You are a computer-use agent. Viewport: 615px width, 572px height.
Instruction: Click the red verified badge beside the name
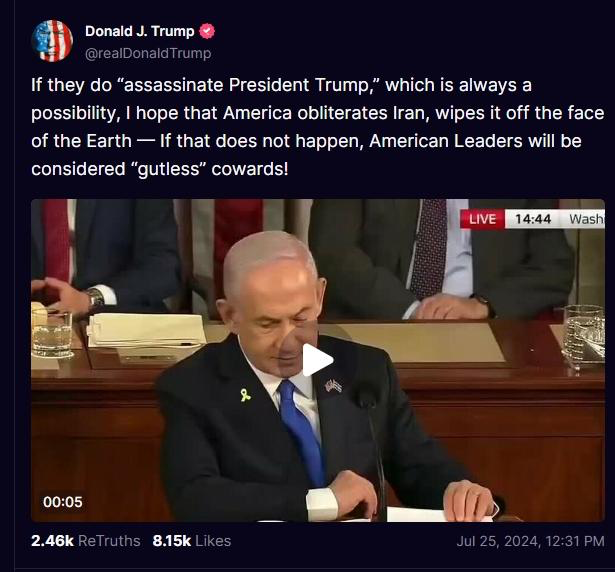pos(207,31)
